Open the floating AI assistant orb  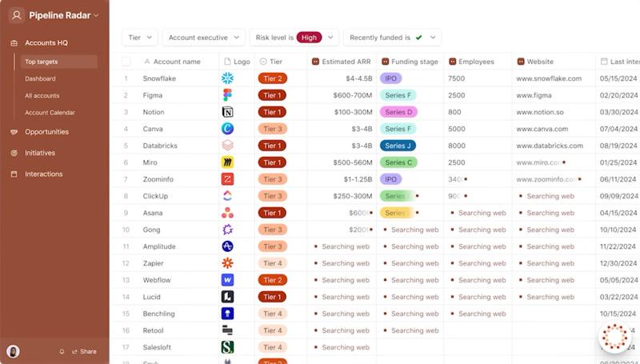[614, 337]
